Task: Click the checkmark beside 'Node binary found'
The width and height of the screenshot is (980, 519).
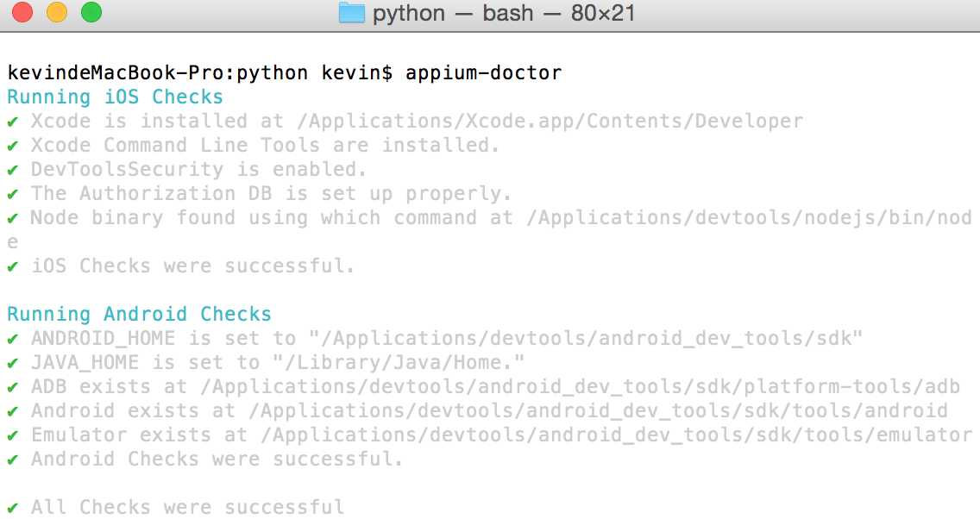Action: click(12, 218)
